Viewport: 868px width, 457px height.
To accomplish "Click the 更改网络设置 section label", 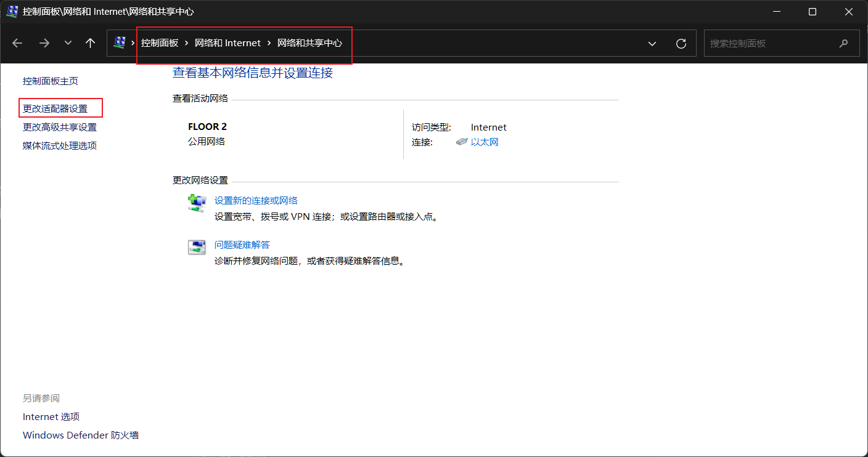I will point(200,180).
